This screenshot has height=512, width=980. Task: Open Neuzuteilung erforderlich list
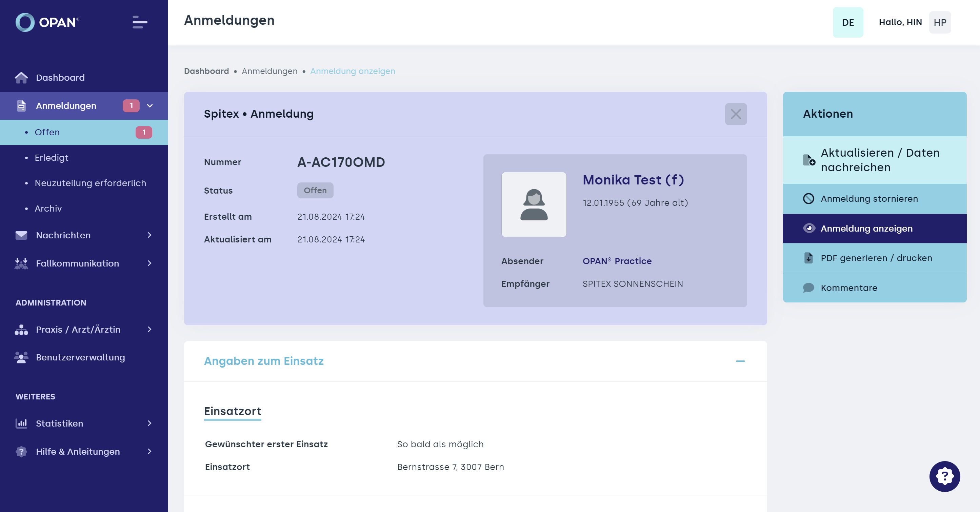84,183
